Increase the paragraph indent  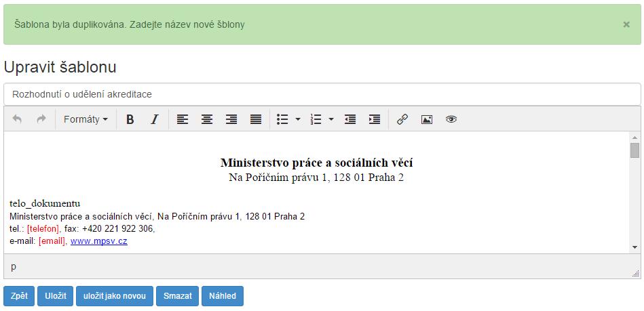click(x=375, y=119)
